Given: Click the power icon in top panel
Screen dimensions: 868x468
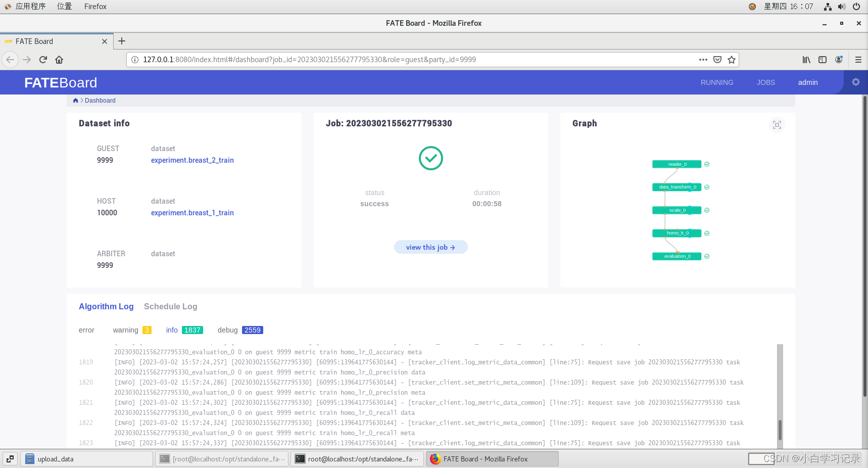Looking at the screenshot, I should click(x=856, y=7).
